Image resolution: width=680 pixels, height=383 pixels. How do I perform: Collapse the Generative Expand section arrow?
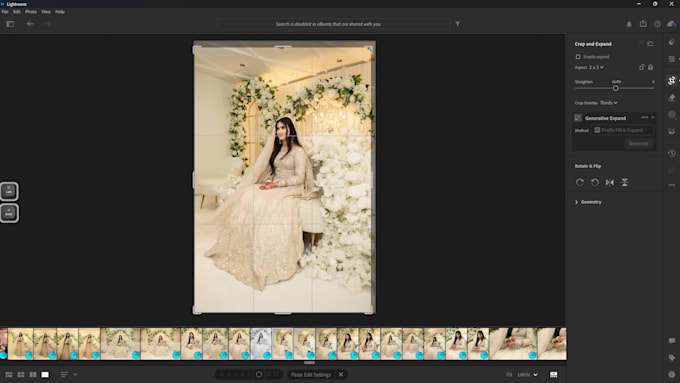pyautogui.click(x=653, y=118)
